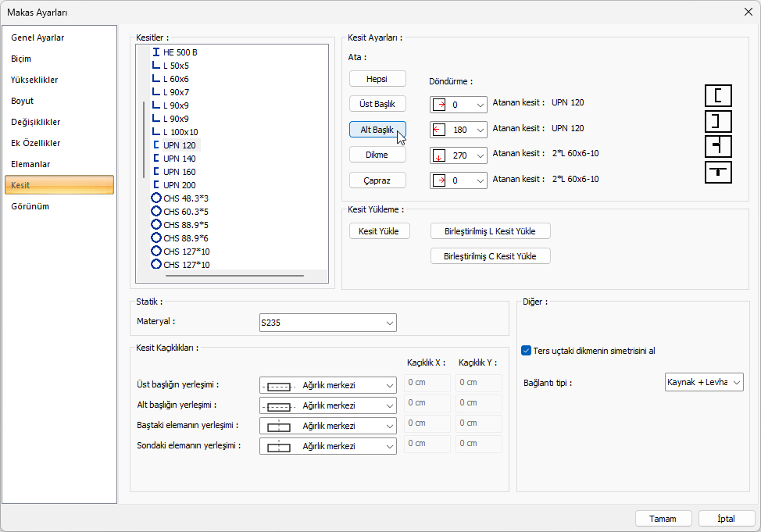The image size is (761, 532).
Task: Open Üst başlığın yerleşimi dropdown
Action: click(x=327, y=386)
